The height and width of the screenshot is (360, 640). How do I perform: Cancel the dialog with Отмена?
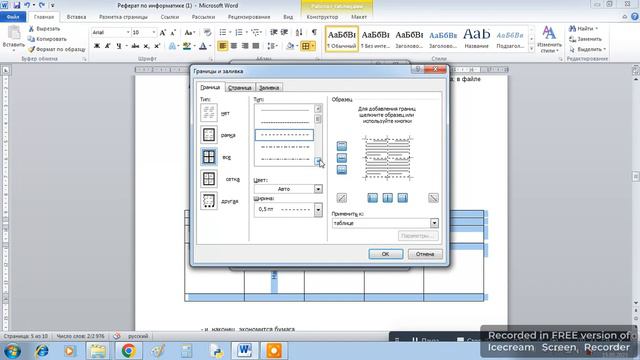tap(425, 254)
